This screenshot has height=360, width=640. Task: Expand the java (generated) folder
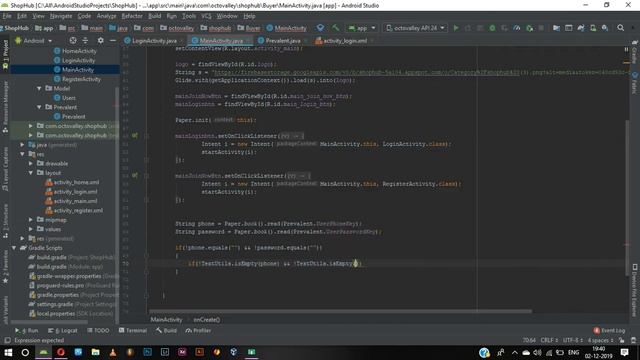22,144
